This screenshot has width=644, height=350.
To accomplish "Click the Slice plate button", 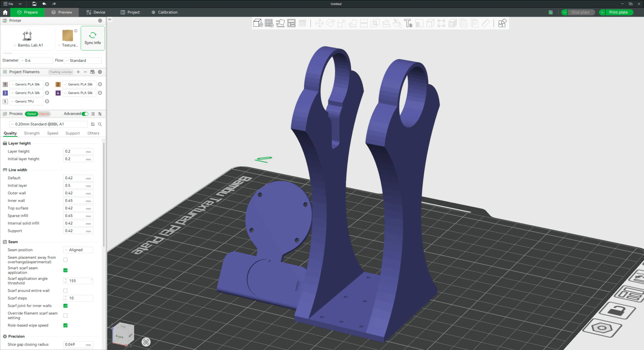I will (580, 12).
